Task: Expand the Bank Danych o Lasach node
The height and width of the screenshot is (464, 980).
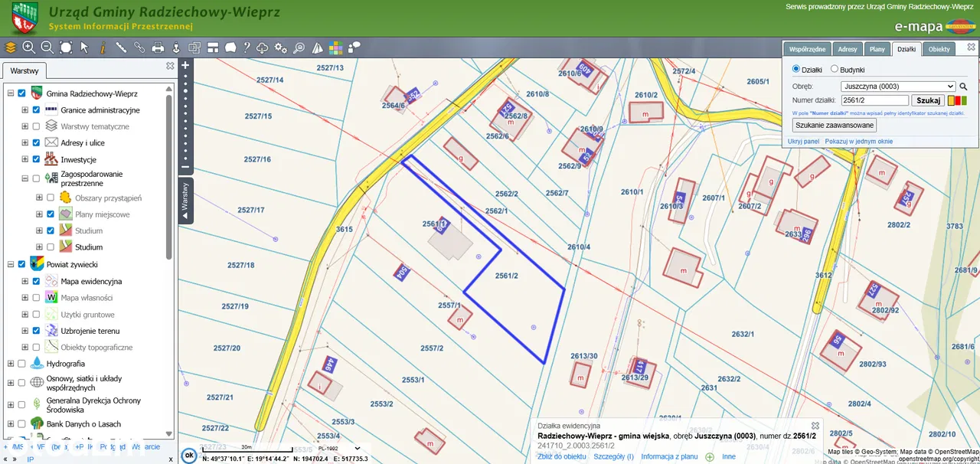Action: [x=10, y=424]
